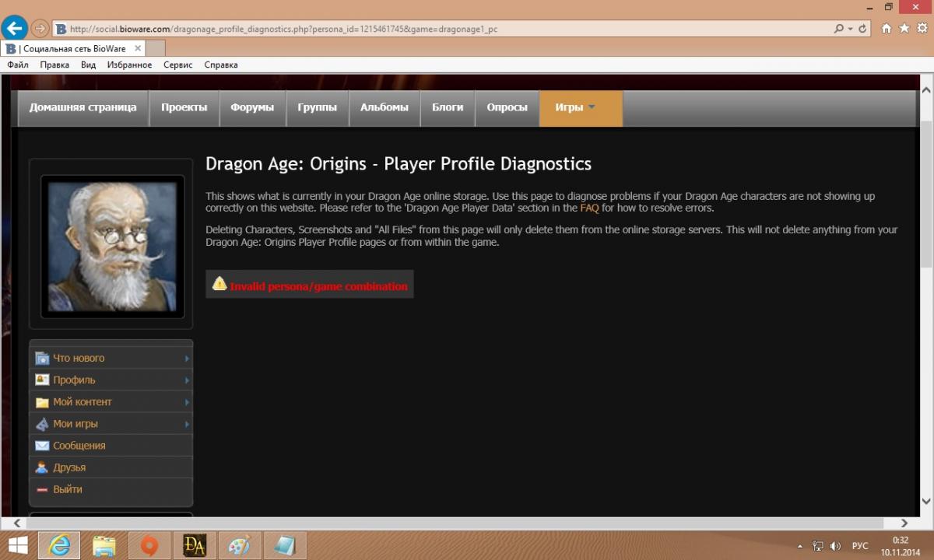Click the Друзья person icon

coord(42,467)
